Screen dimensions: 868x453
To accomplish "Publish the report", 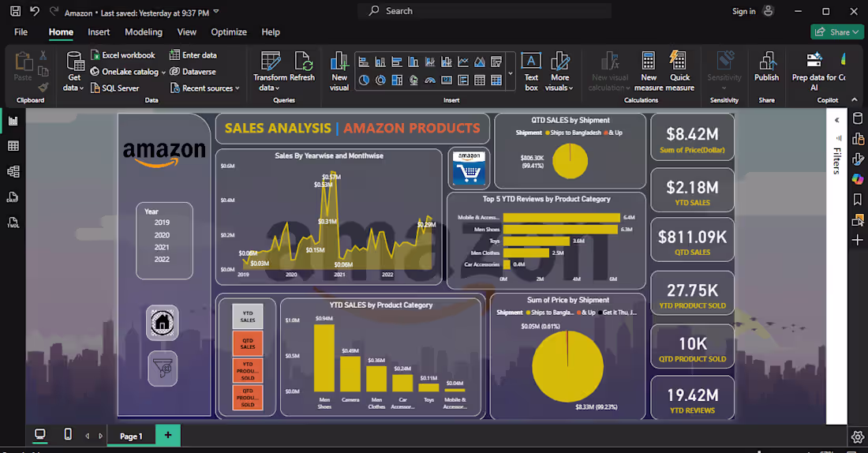I will [766, 66].
